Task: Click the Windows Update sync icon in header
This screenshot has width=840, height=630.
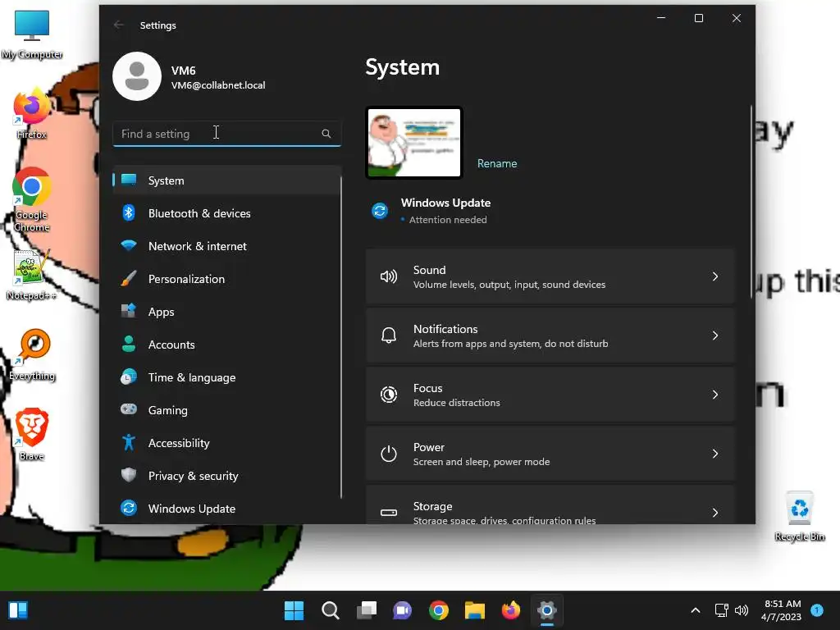Action: click(x=380, y=211)
